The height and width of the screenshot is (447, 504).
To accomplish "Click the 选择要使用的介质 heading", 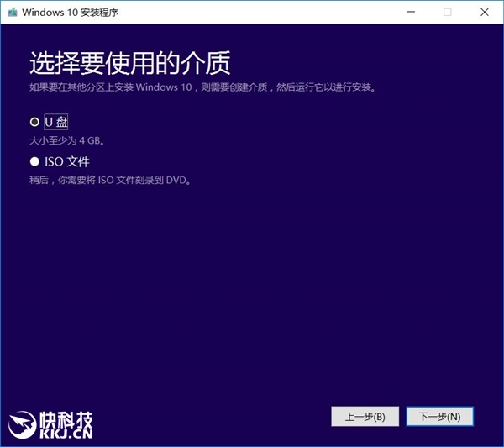I will [130, 63].
